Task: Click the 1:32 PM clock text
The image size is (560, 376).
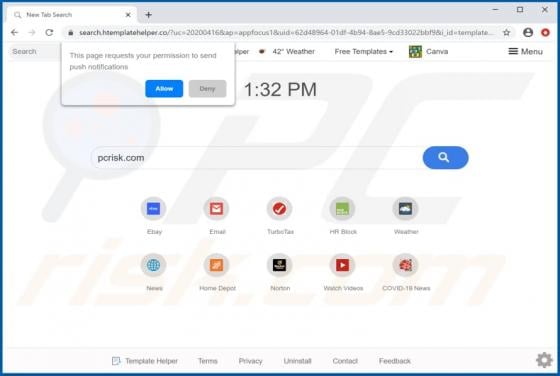Action: tap(280, 90)
